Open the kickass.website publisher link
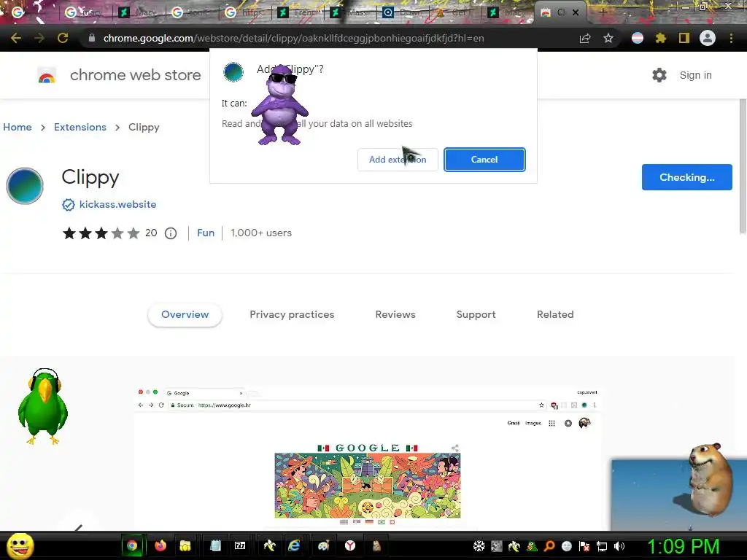 pos(117,204)
